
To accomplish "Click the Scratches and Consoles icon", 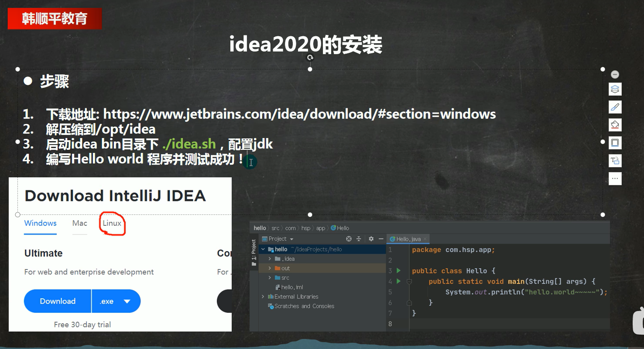I will click(271, 306).
